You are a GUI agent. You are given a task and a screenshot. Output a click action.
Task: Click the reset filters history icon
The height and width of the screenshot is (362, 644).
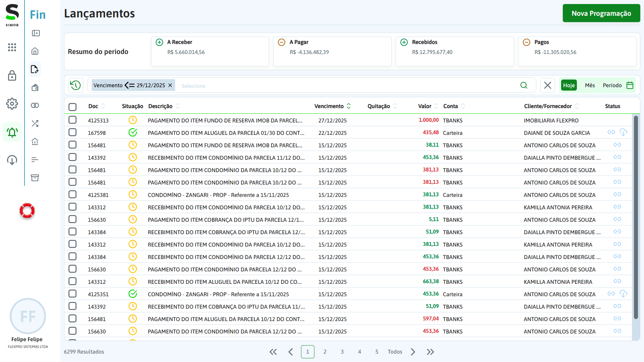[76, 85]
